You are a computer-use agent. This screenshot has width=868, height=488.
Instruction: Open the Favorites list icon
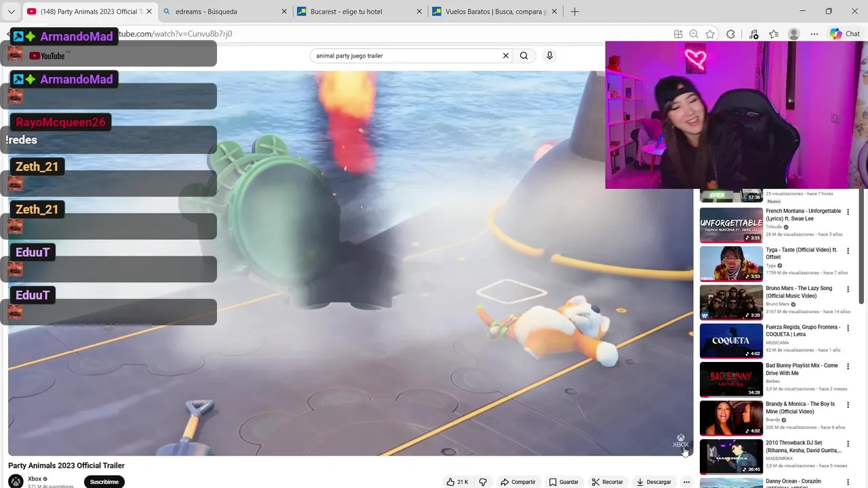pos(774,34)
